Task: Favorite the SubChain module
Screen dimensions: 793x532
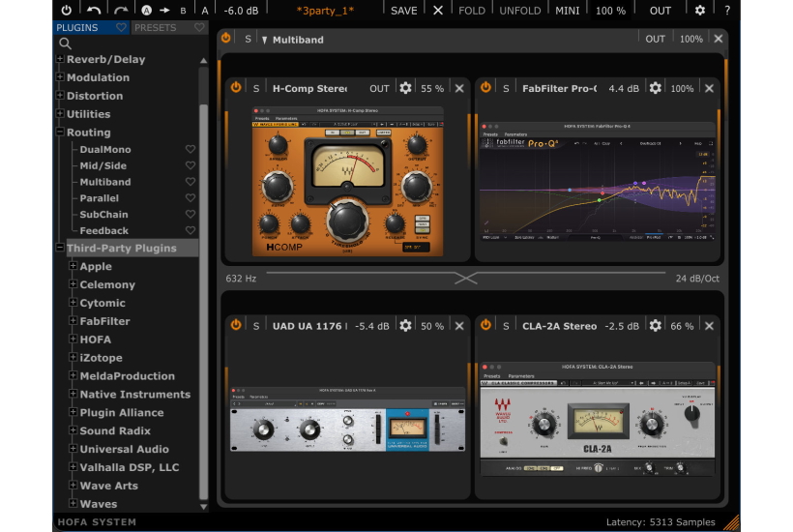Action: [191, 214]
